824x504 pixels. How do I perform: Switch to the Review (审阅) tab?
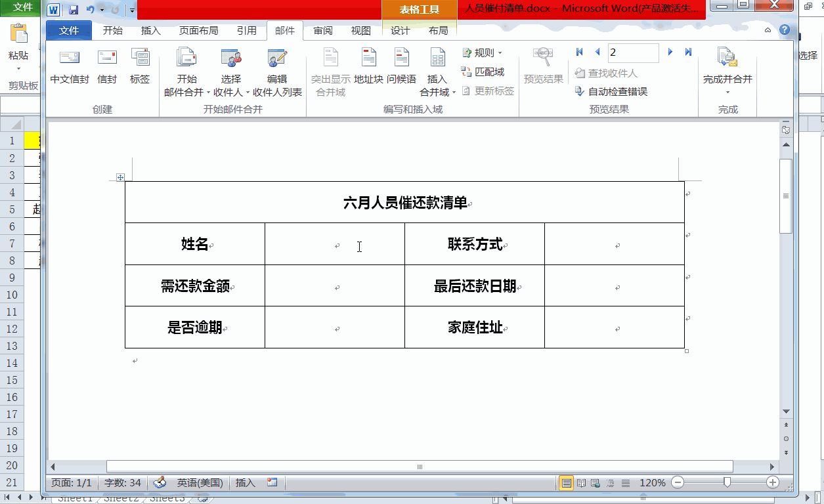point(323,31)
